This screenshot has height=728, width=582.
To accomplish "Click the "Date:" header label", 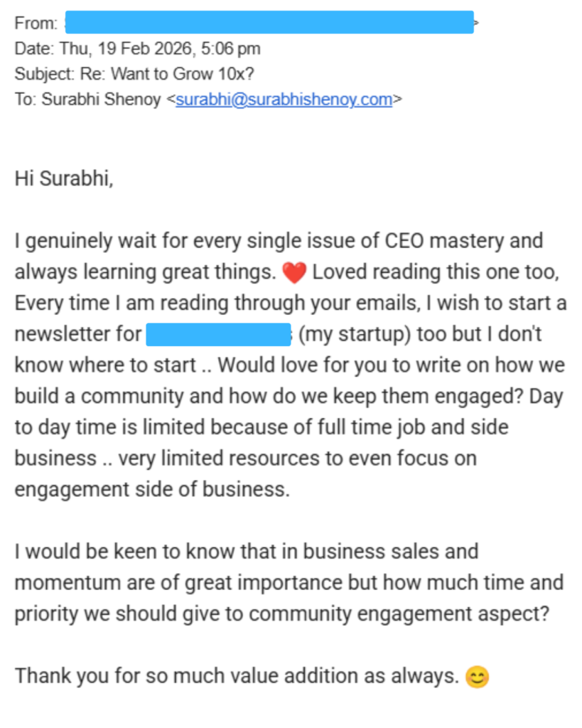I will point(34,48).
